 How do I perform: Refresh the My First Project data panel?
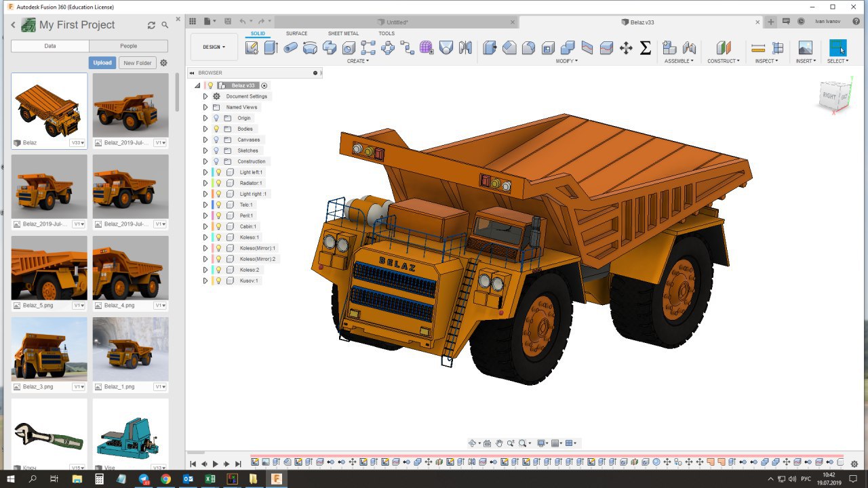click(x=151, y=25)
